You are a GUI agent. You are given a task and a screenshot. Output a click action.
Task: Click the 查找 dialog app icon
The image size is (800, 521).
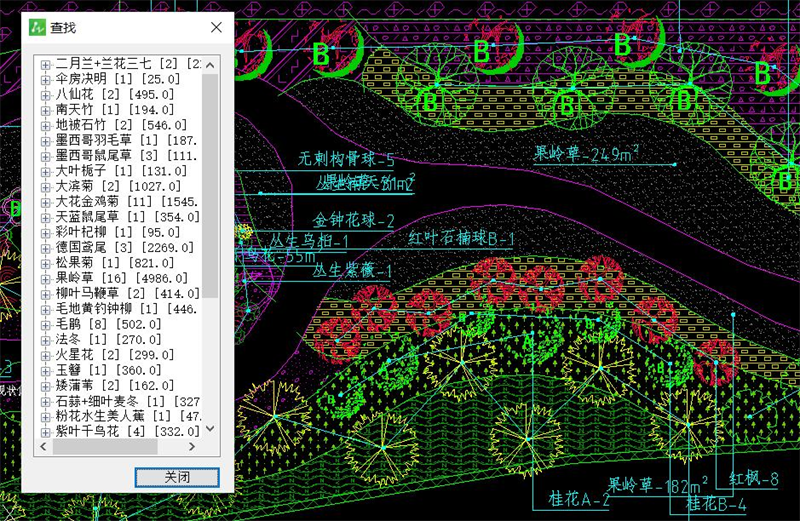(37, 27)
